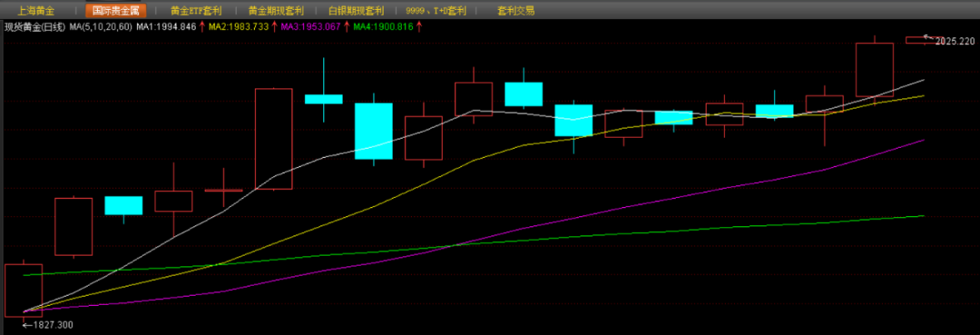Select the tallest red hollow candlestick
Viewport: 980px width, 335px height.
click(274, 139)
